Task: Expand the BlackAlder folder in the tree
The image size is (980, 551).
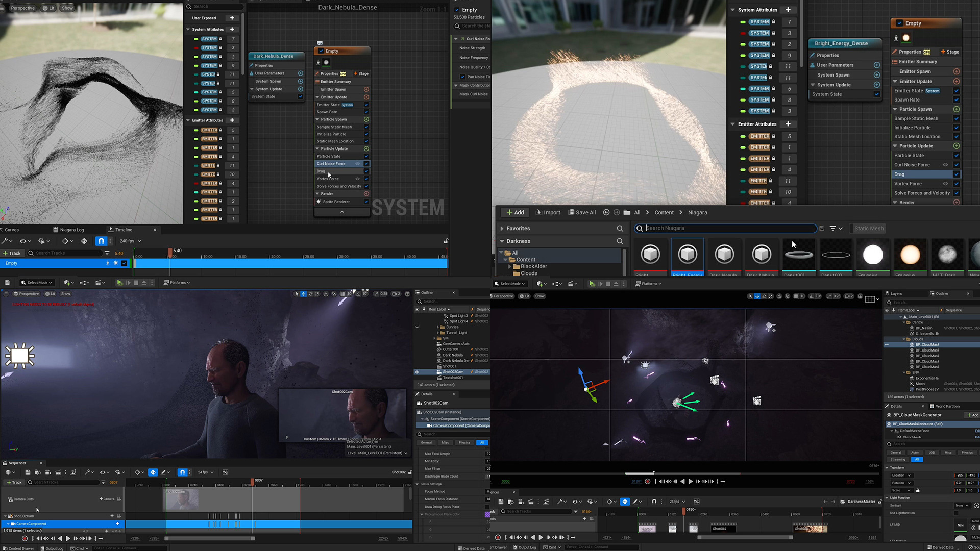Action: (x=509, y=266)
